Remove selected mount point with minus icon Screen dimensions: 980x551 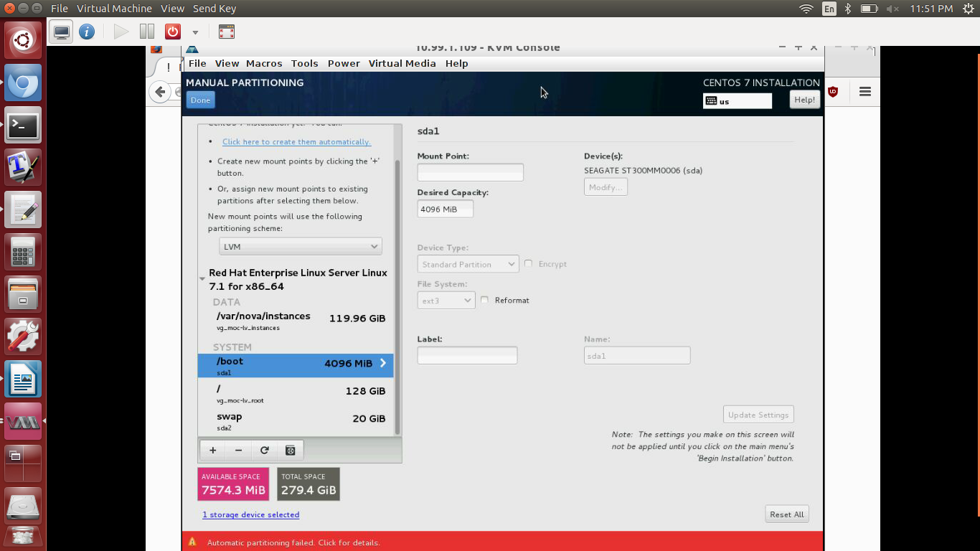click(238, 450)
